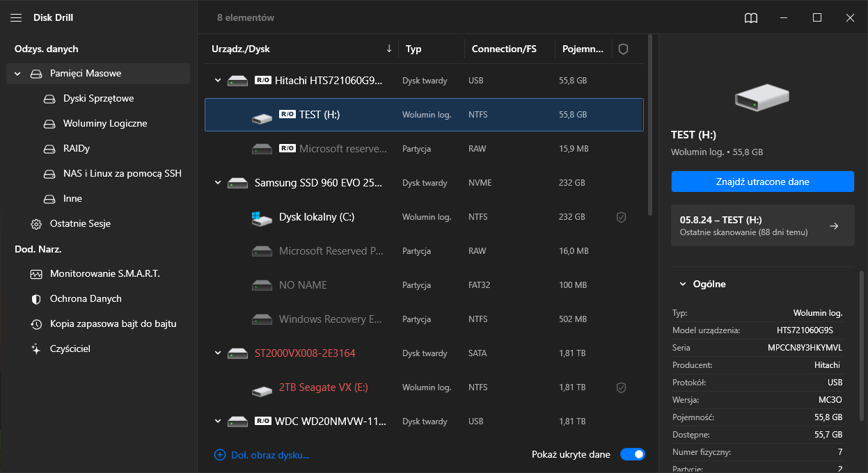Click the Samsung SSD disk icon
Image resolution: width=868 pixels, height=473 pixels.
(238, 183)
